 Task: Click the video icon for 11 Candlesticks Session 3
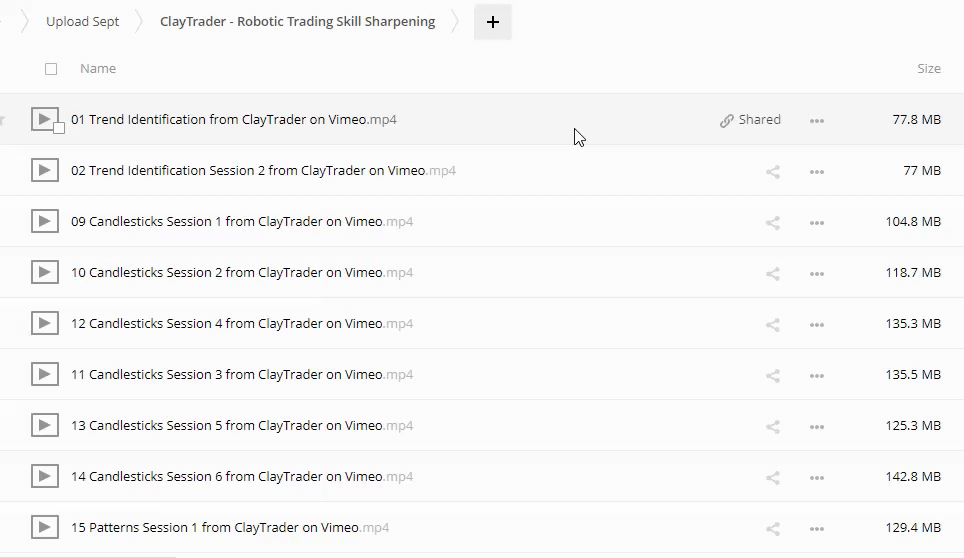pyautogui.click(x=44, y=375)
